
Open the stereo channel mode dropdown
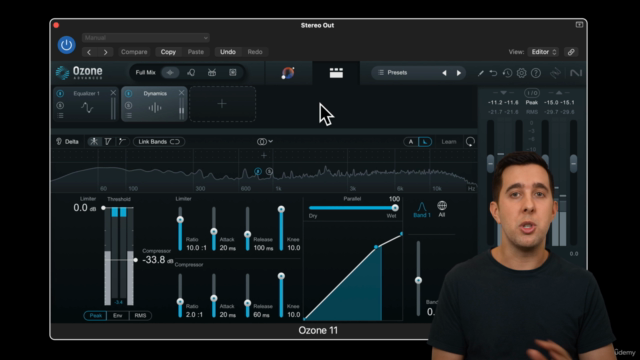click(x=265, y=142)
